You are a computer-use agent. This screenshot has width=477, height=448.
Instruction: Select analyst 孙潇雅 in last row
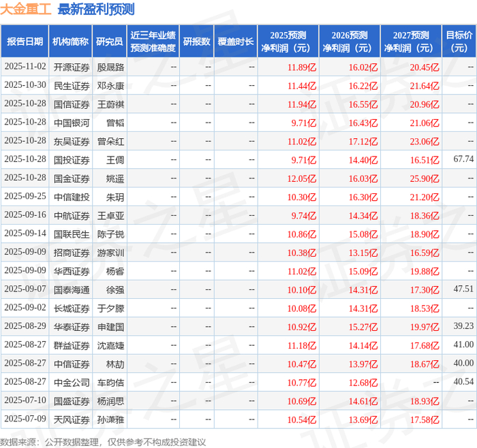[x=110, y=419]
